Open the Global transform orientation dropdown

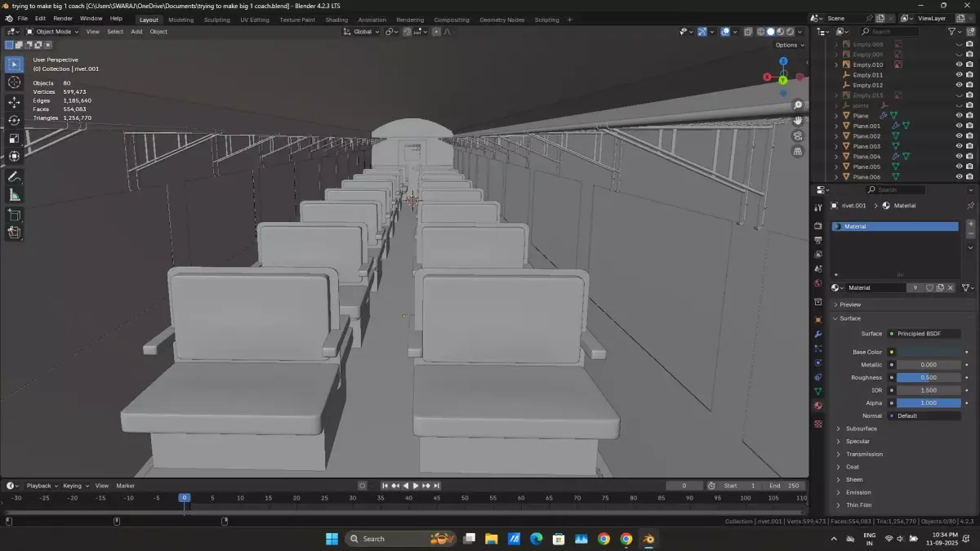click(361, 32)
